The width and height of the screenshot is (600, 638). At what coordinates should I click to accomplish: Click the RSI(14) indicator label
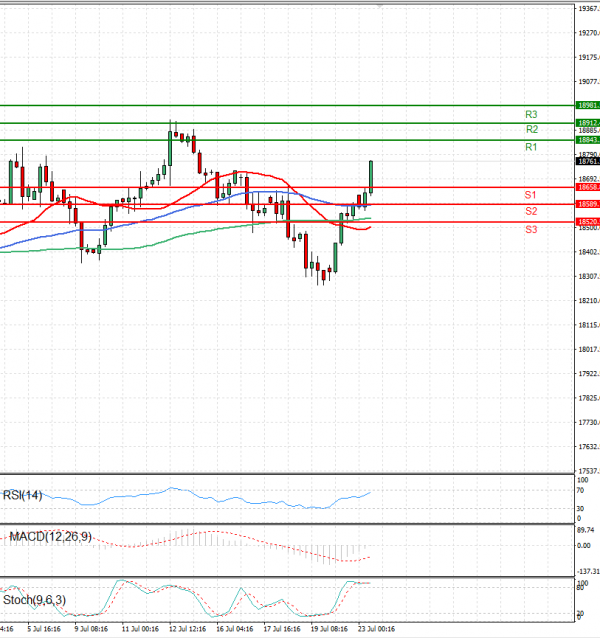(22, 495)
